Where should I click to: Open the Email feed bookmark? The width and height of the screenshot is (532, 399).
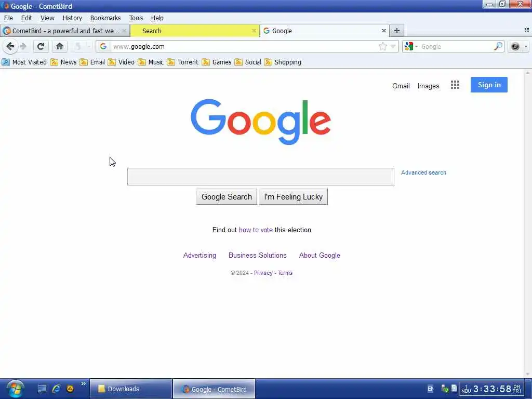click(92, 62)
